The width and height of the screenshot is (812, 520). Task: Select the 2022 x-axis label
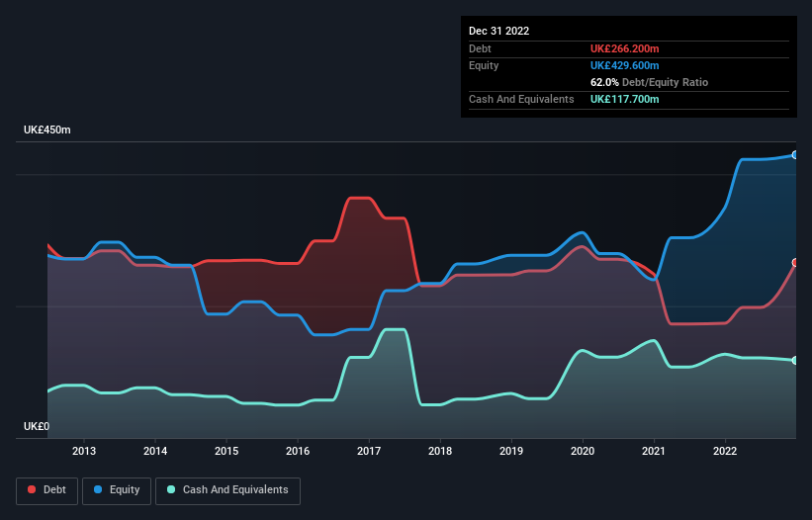(725, 451)
